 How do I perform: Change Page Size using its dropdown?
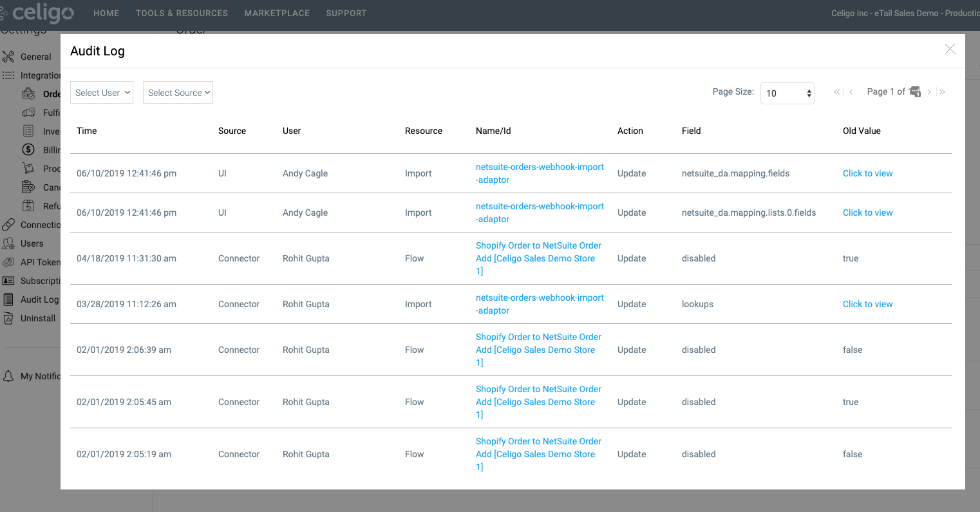pos(787,93)
